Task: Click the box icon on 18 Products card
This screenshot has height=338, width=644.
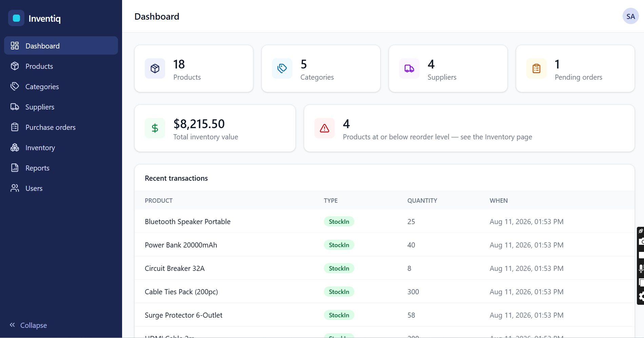Action: click(x=155, y=68)
